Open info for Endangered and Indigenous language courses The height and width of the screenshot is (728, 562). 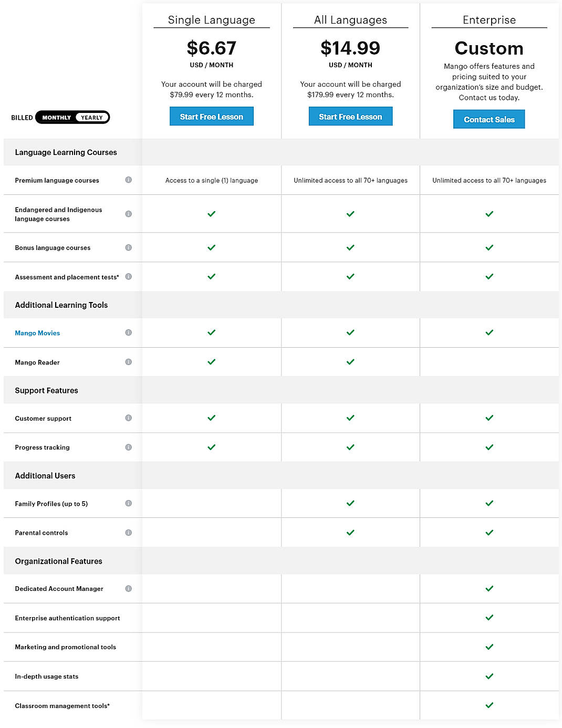129,214
